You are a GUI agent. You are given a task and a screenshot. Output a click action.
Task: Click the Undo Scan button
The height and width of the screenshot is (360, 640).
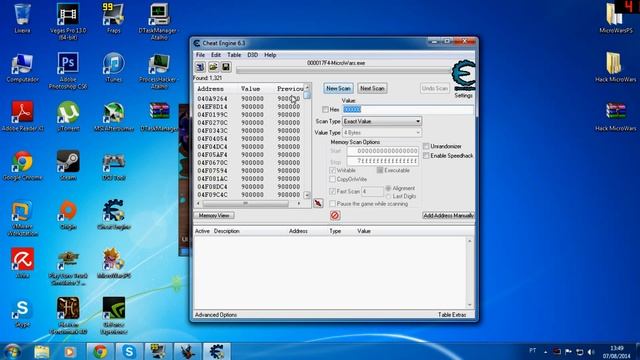[x=435, y=88]
